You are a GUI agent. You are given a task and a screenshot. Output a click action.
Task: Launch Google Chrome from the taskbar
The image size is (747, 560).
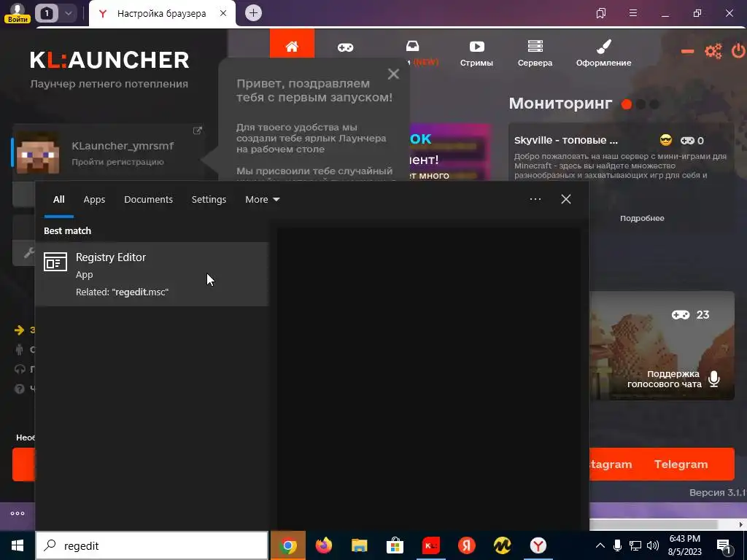287,545
